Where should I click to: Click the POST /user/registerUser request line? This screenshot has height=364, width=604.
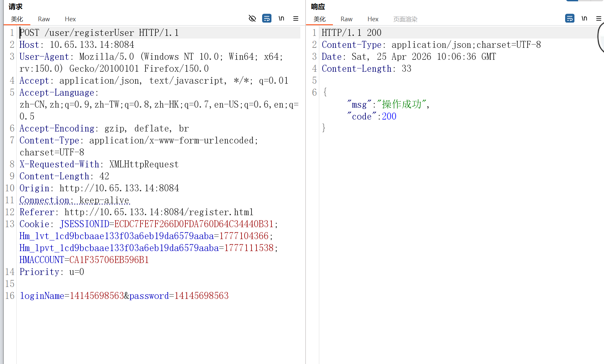coord(99,33)
